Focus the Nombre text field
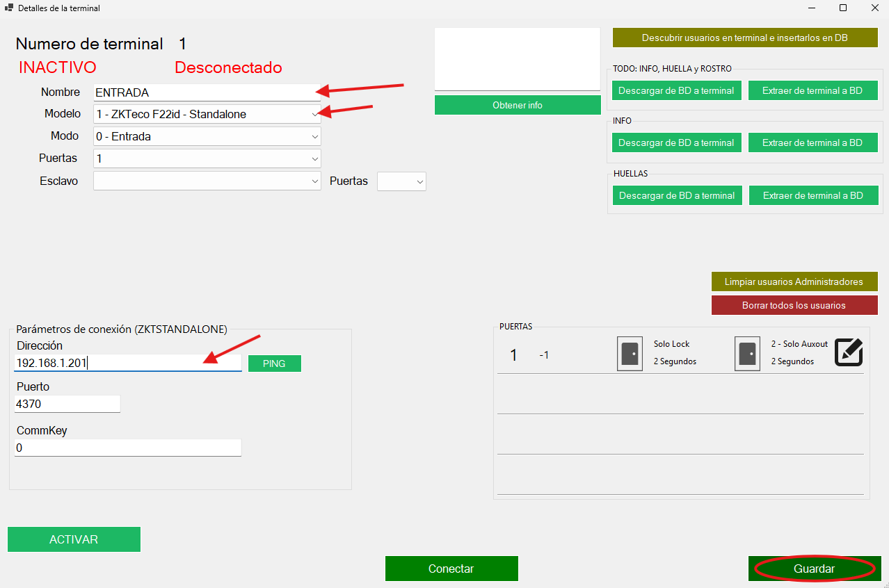 click(207, 92)
